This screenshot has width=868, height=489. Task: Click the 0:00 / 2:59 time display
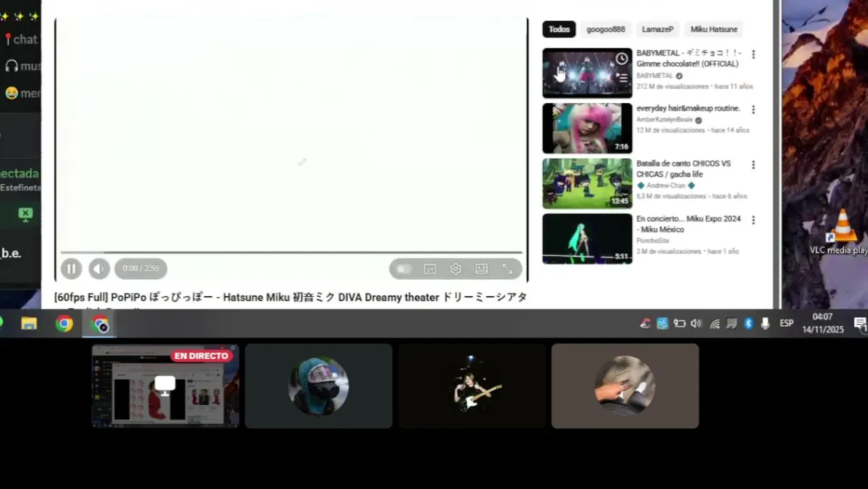[x=141, y=269]
